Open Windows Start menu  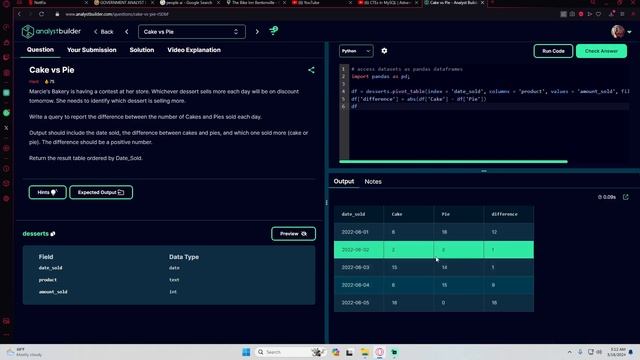coord(246,352)
